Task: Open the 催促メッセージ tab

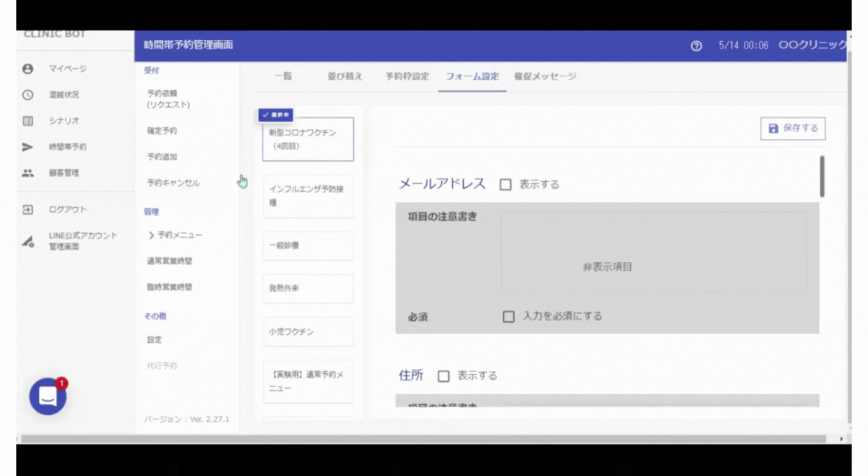Action: [545, 77]
